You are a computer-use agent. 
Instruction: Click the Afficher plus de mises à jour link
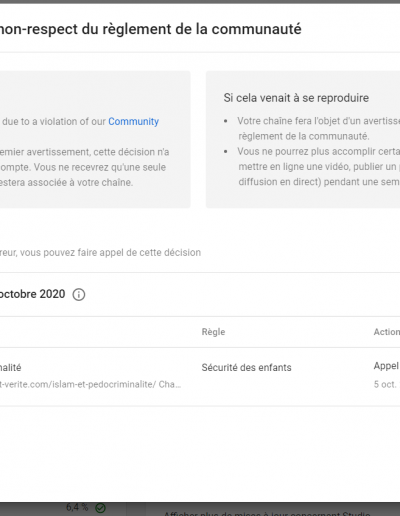point(267,513)
